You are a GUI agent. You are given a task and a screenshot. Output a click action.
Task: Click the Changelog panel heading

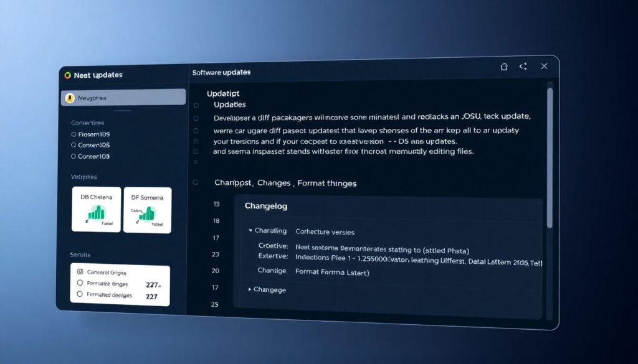(x=266, y=205)
